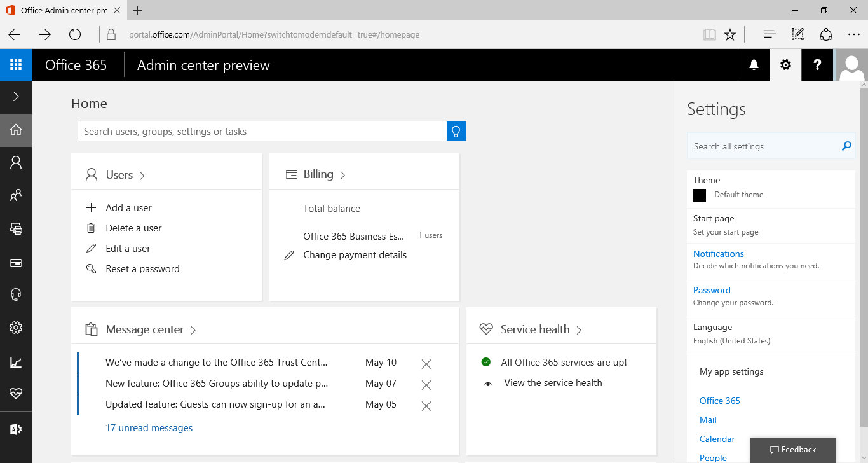
Task: Dismiss the May 10 message
Action: click(x=426, y=364)
